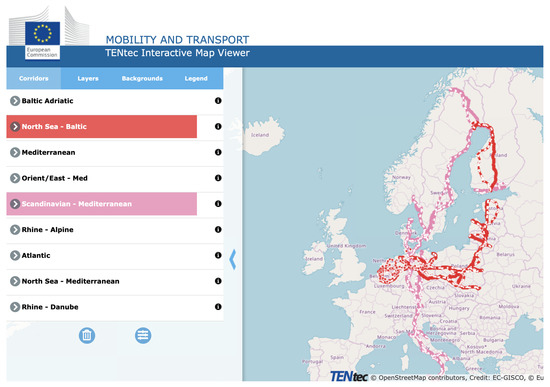Open the Legend tab

(x=196, y=78)
